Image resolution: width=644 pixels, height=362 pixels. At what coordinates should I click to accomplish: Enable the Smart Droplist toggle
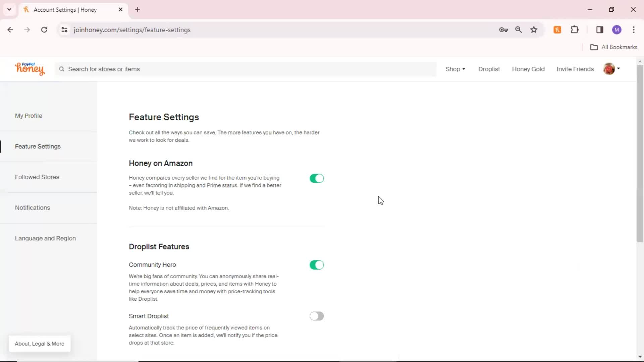click(316, 316)
